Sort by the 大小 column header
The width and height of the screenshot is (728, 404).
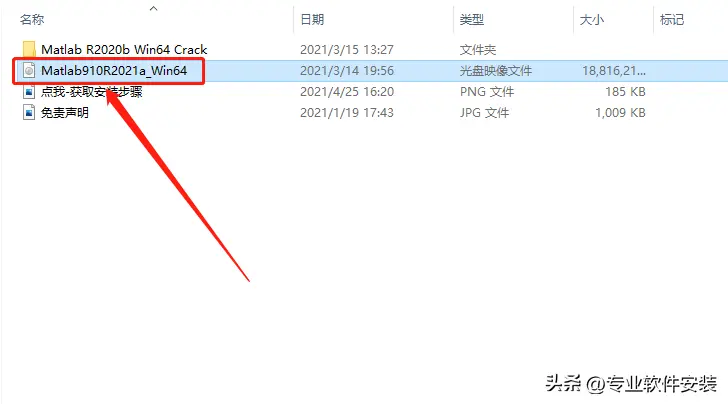point(592,20)
